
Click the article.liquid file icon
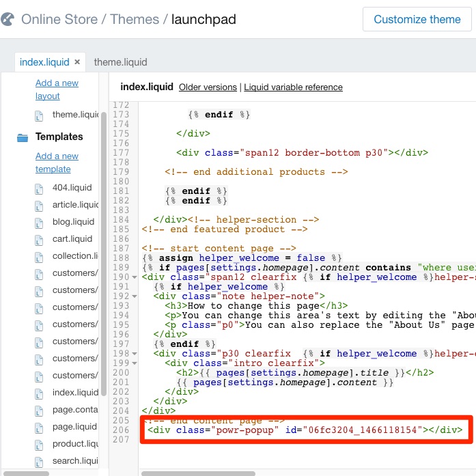click(38, 206)
